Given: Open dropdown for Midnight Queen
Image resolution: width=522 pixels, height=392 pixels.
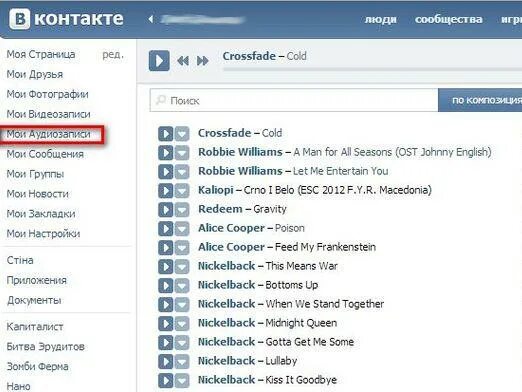Looking at the screenshot, I should pos(182,324).
